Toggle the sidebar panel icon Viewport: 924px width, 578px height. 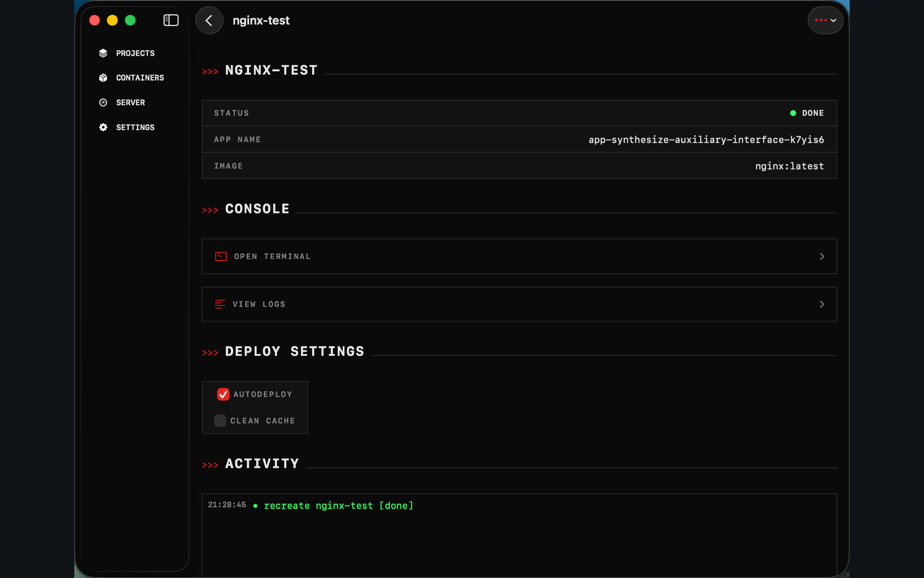click(171, 20)
